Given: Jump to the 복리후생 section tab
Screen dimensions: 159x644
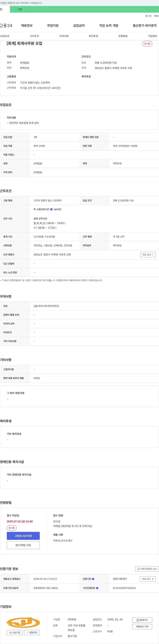Looking at the screenshot, I should pos(93,36).
